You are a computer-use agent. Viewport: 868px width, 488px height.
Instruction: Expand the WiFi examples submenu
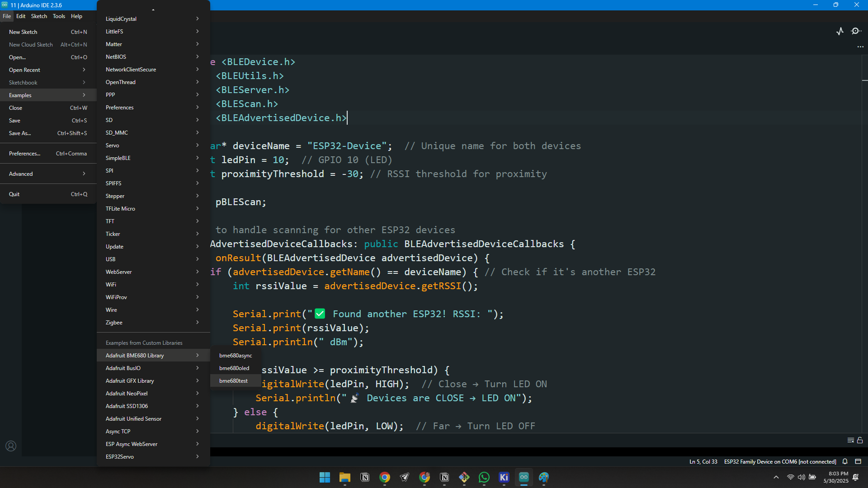(x=153, y=285)
